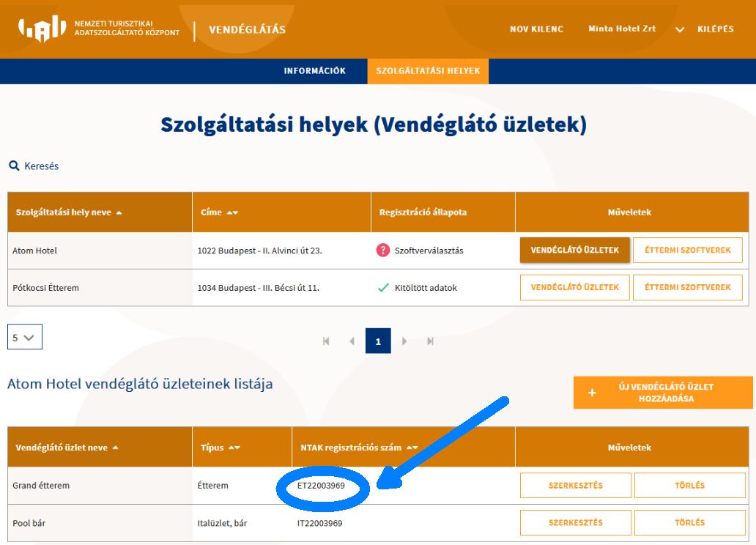Image resolution: width=756 pixels, height=545 pixels.
Task: Click the green checkmark status icon
Action: click(x=382, y=288)
